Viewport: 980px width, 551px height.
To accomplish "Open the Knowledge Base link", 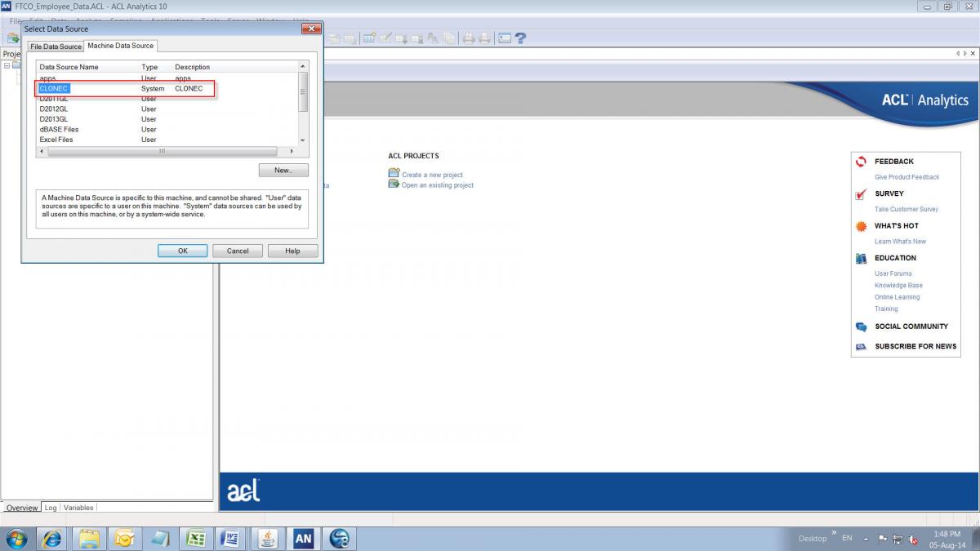I will [x=898, y=286].
